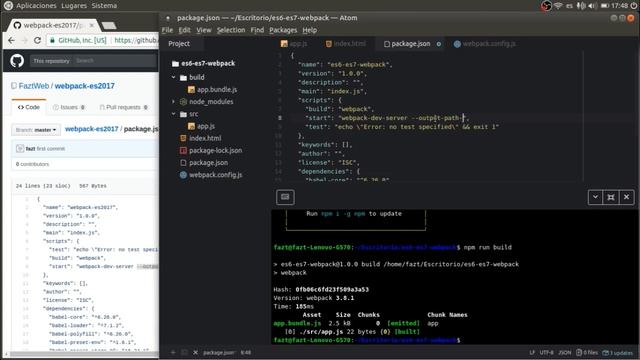Collapse the build folder in tree view
Viewport: 640px width, 360px height.
coord(173,77)
